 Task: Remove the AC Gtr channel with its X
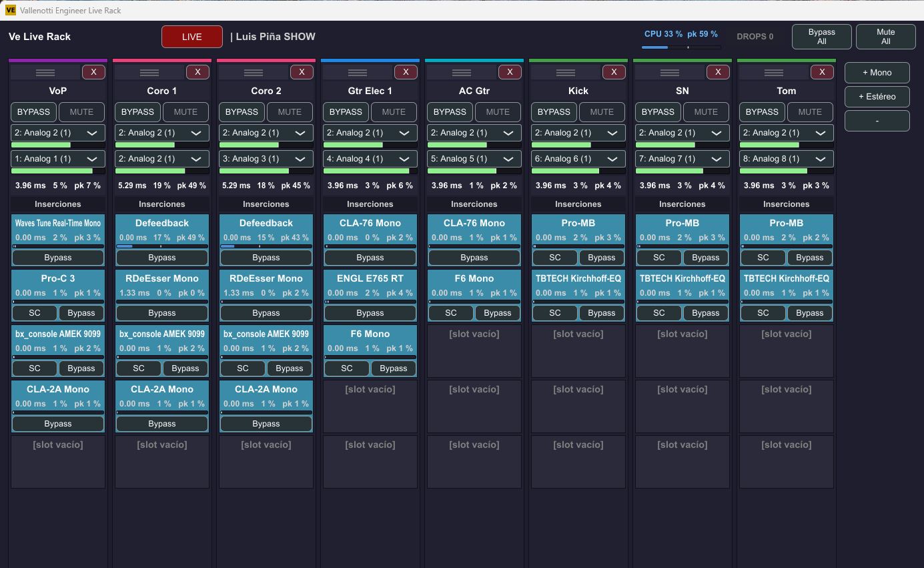pos(510,72)
